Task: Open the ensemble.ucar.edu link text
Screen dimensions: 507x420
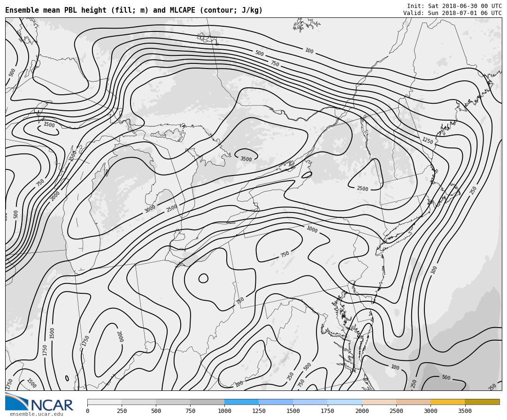Action: tap(37, 414)
